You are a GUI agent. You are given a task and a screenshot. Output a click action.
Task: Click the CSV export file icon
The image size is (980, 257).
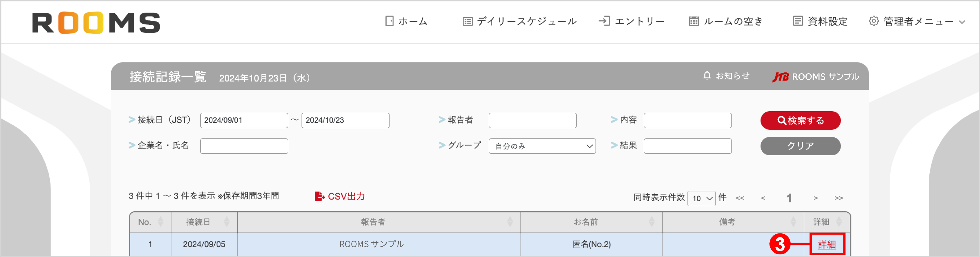(320, 196)
